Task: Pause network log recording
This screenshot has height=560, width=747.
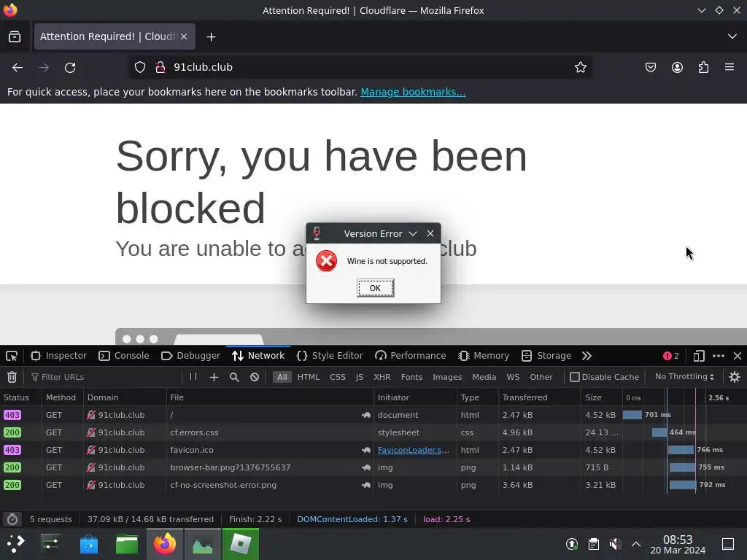Action: pyautogui.click(x=193, y=377)
